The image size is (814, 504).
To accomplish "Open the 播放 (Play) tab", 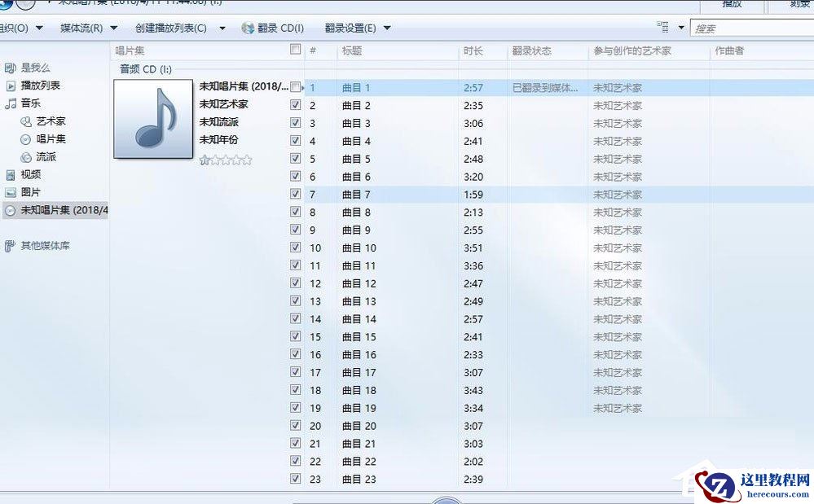I will click(x=730, y=4).
